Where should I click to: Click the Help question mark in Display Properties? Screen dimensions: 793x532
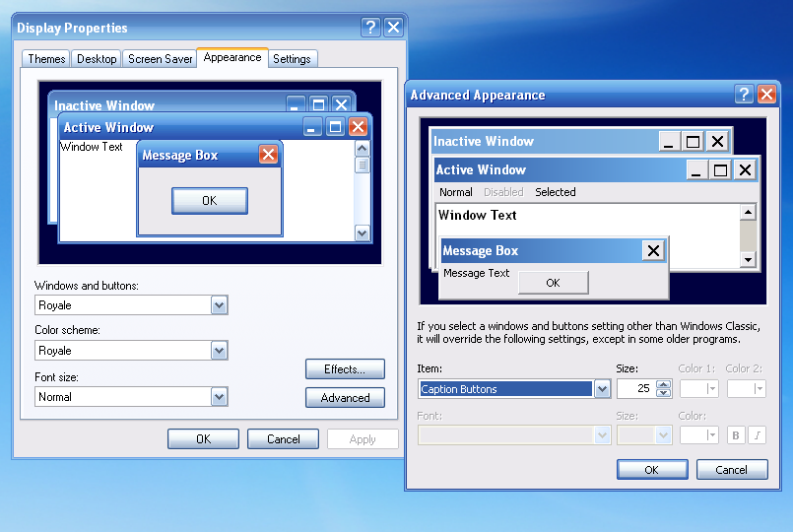point(370,28)
